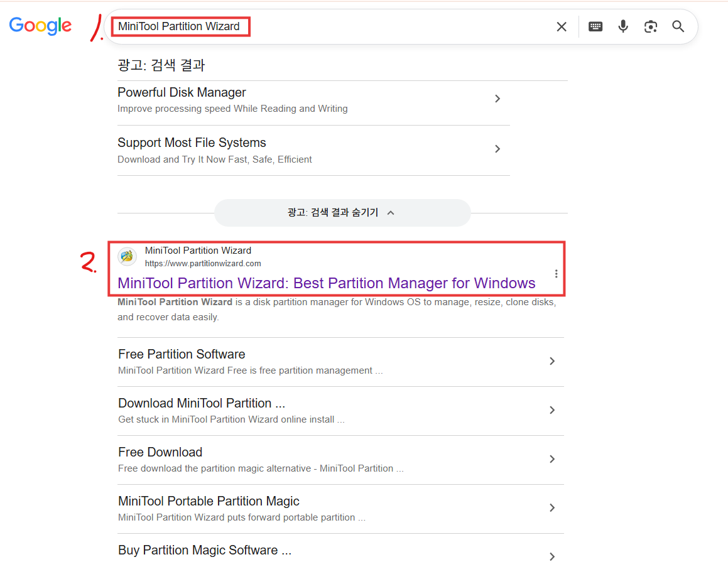
Task: Expand the Free Download chevron
Action: pos(552,459)
